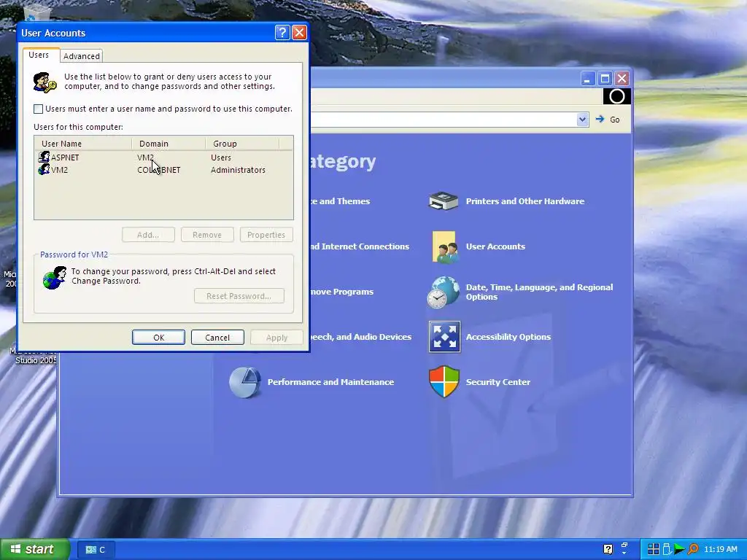Switch to the Advanced tab
This screenshot has width=747, height=560.
(82, 56)
